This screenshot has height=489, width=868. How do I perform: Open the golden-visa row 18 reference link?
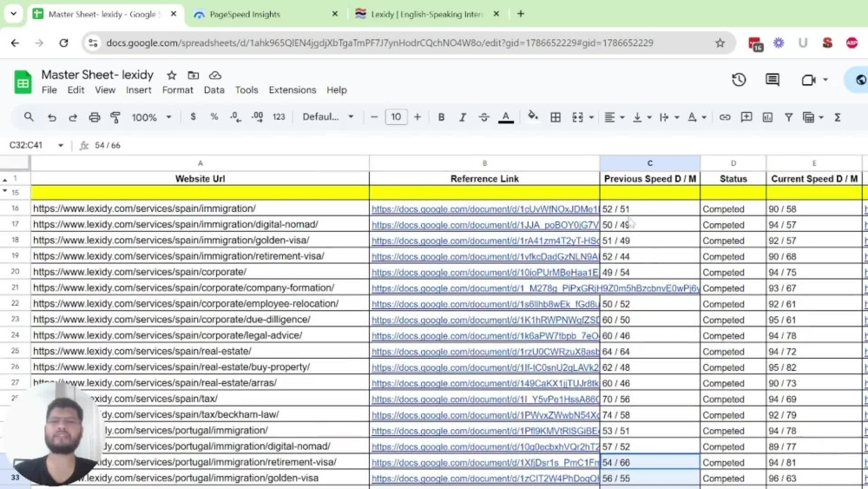coord(485,241)
